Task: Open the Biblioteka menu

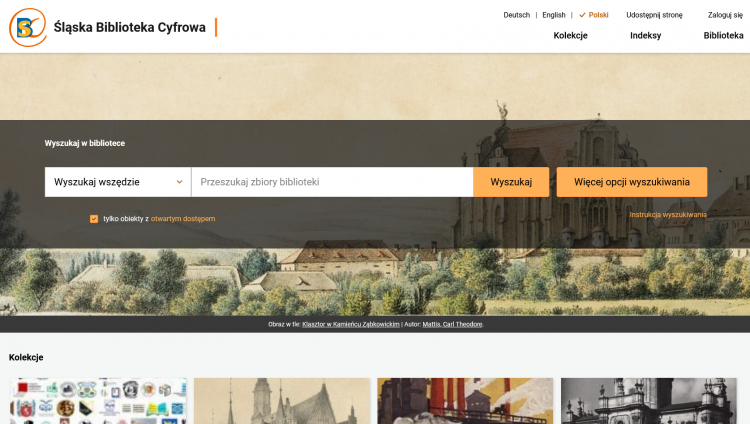Action: coord(723,35)
